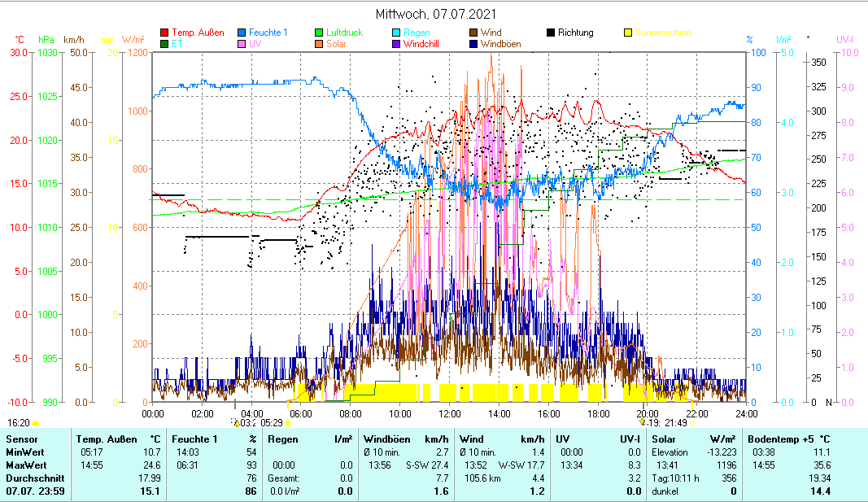Click the orange Solar legend swatch
The width and height of the screenshot is (868, 502).
320,44
